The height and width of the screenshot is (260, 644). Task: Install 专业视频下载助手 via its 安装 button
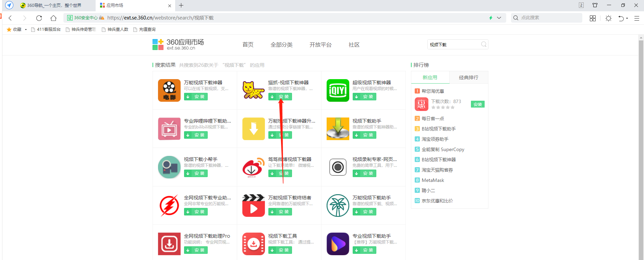364,250
